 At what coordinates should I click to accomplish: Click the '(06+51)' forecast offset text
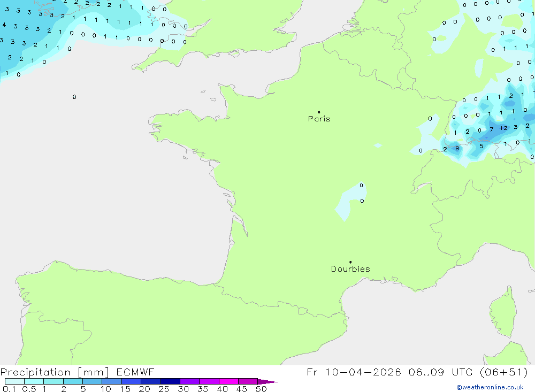(x=503, y=372)
